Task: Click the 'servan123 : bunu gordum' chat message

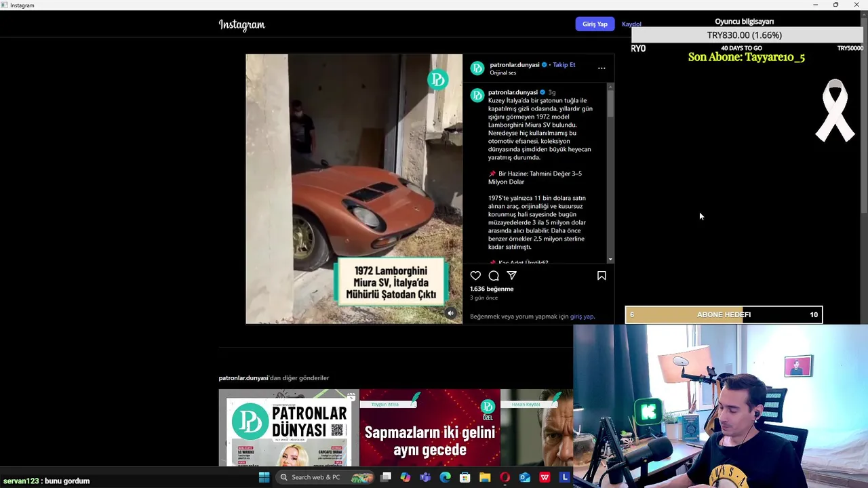Action: coord(46,481)
